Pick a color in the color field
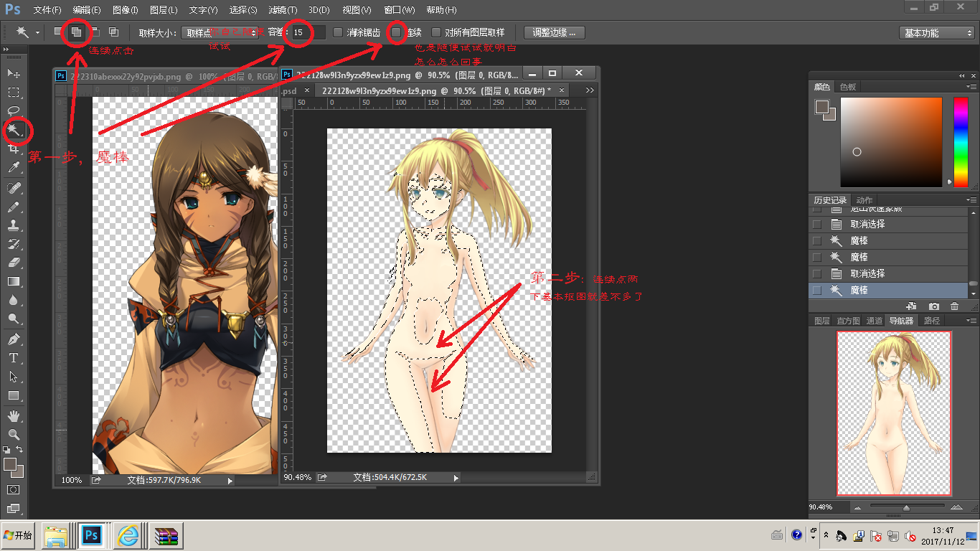Screen dimensions: 980x551 (x=890, y=142)
